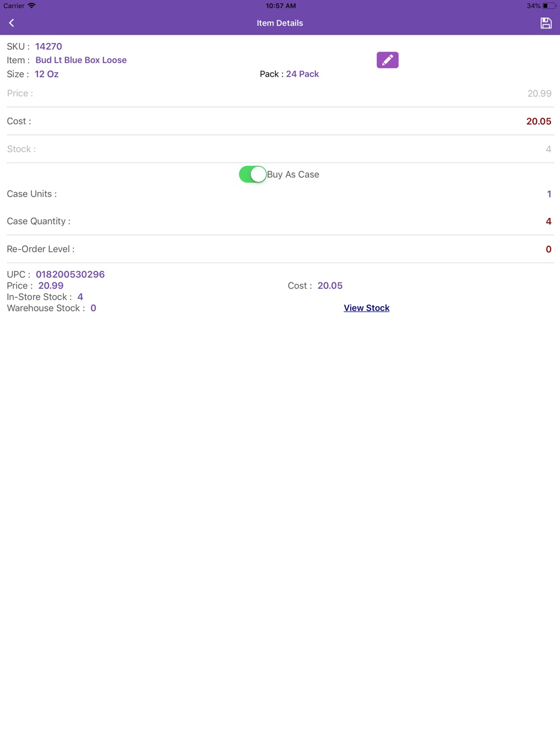
Task: Tap the greyed Stock value
Action: click(x=548, y=149)
